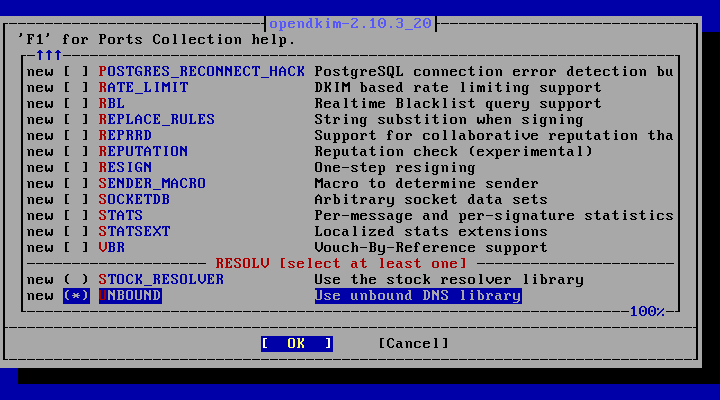Click the opendkim-2.10.3_20 dialog title
Viewport: 720px width, 400px height.
coord(350,23)
